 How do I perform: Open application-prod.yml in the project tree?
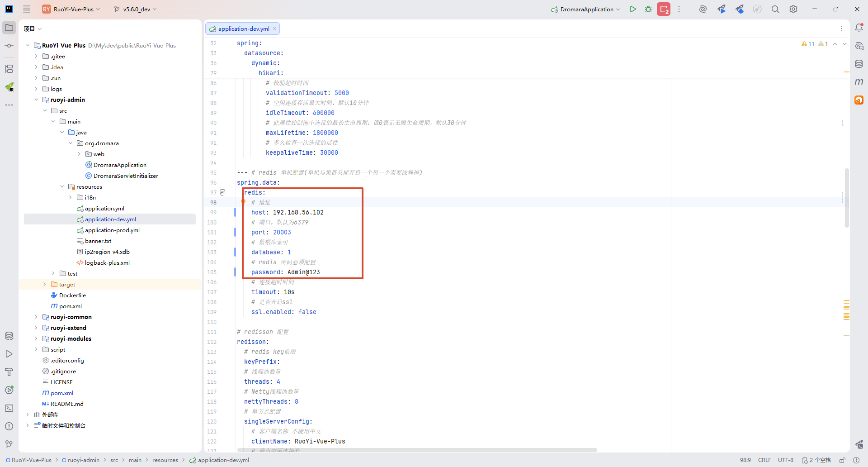pyautogui.click(x=112, y=230)
